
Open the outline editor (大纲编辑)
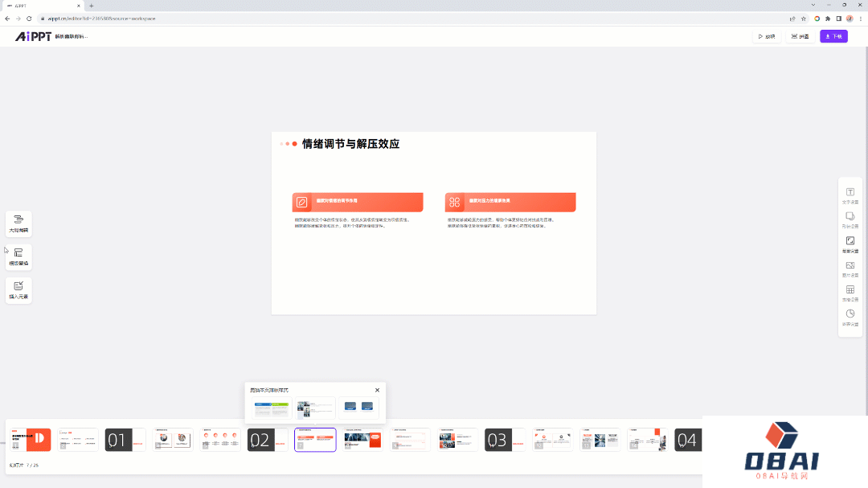click(x=18, y=223)
